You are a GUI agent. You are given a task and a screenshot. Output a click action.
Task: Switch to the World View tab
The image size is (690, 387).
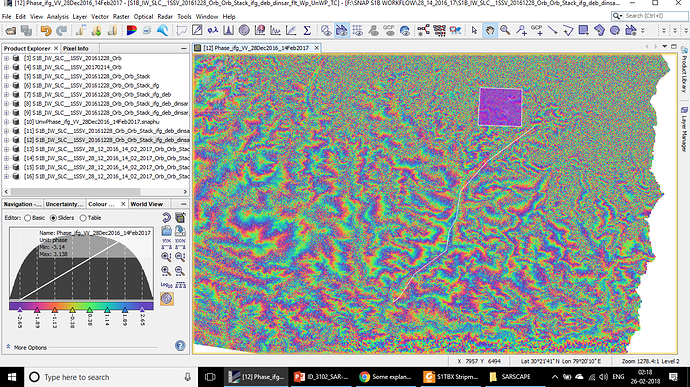point(147,204)
